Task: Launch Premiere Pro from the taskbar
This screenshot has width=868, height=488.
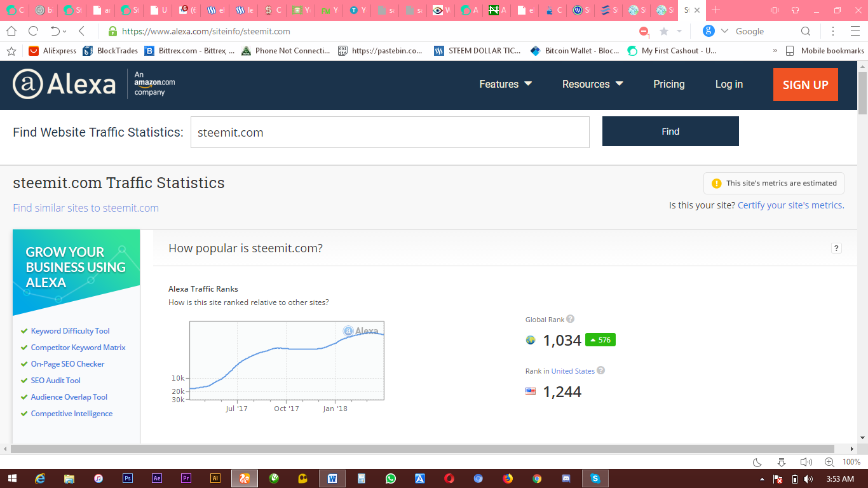Action: (186, 478)
